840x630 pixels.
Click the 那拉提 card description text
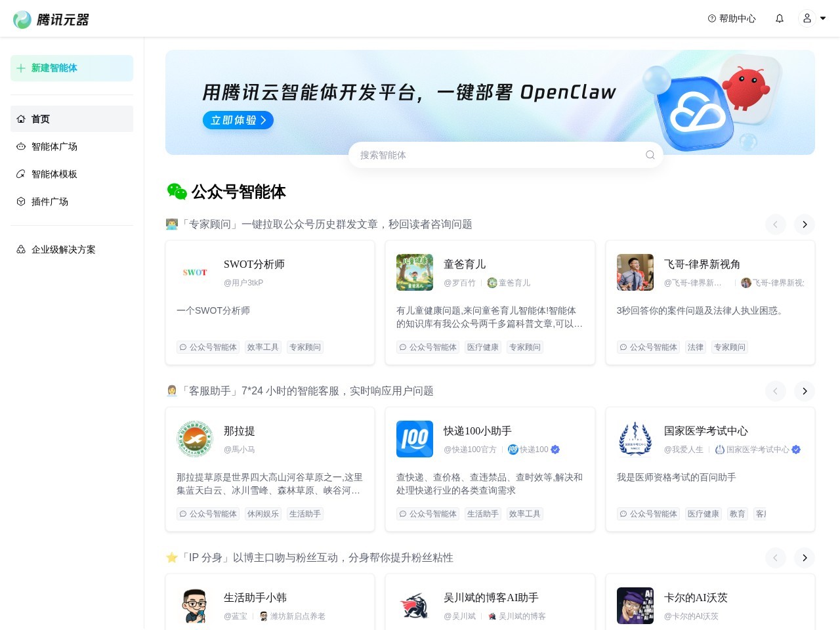[x=270, y=484]
